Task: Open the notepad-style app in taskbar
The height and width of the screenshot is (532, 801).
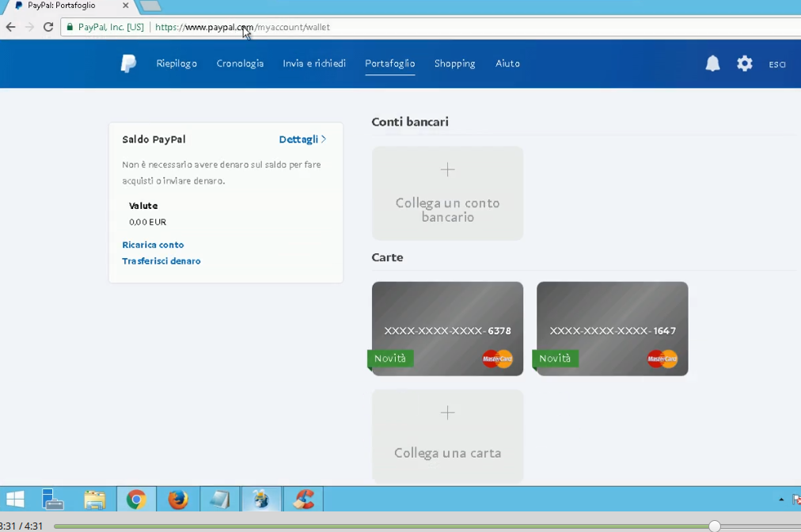Action: (220, 500)
